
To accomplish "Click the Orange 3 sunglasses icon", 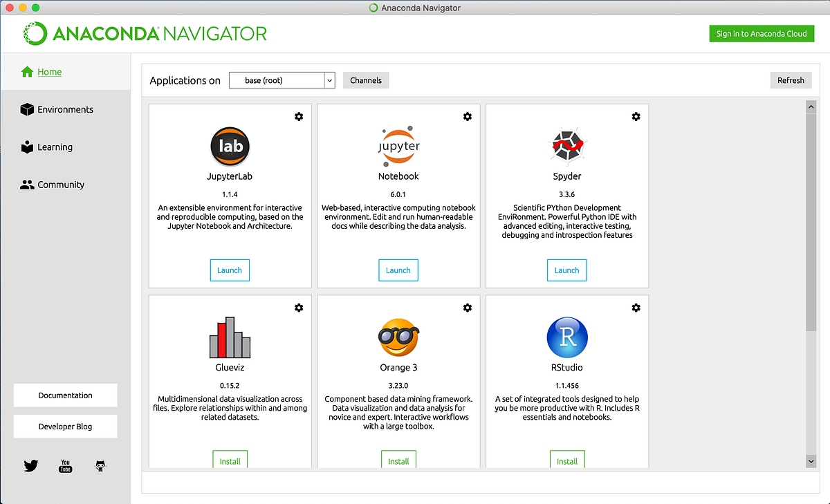I will 398,337.
